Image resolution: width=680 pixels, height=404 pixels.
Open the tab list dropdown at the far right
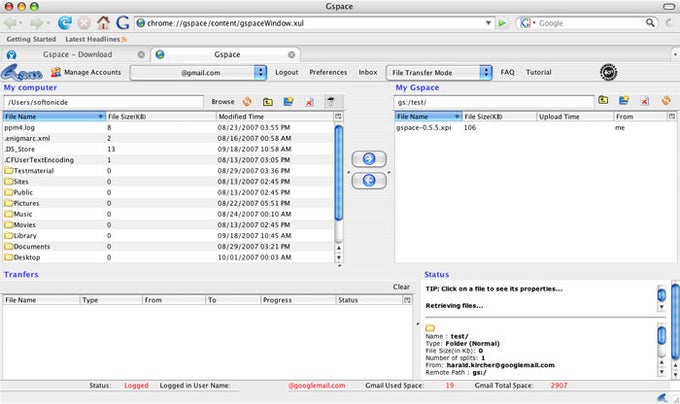[x=675, y=55]
